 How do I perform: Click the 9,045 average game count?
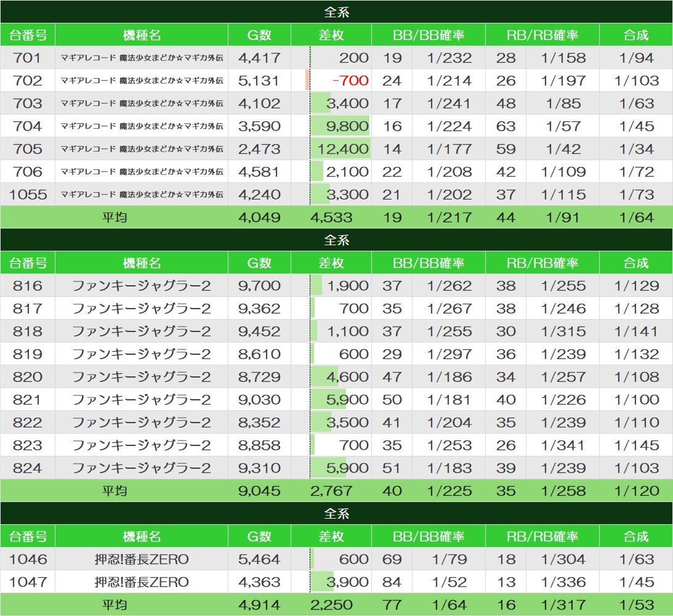pos(259,490)
